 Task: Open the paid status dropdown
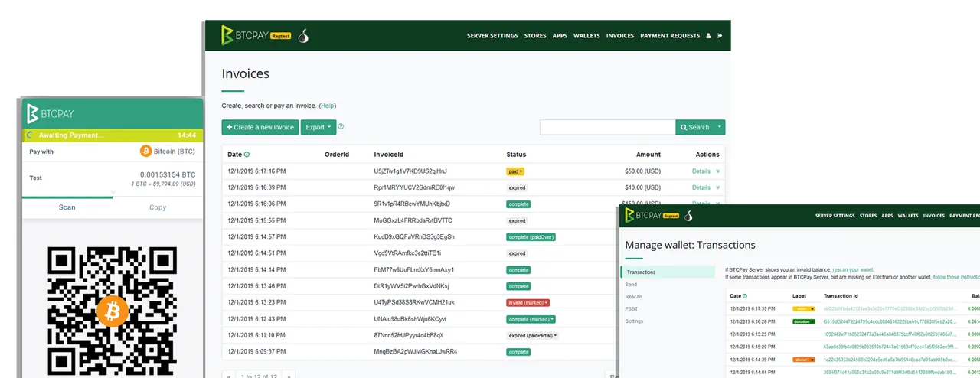pos(515,171)
